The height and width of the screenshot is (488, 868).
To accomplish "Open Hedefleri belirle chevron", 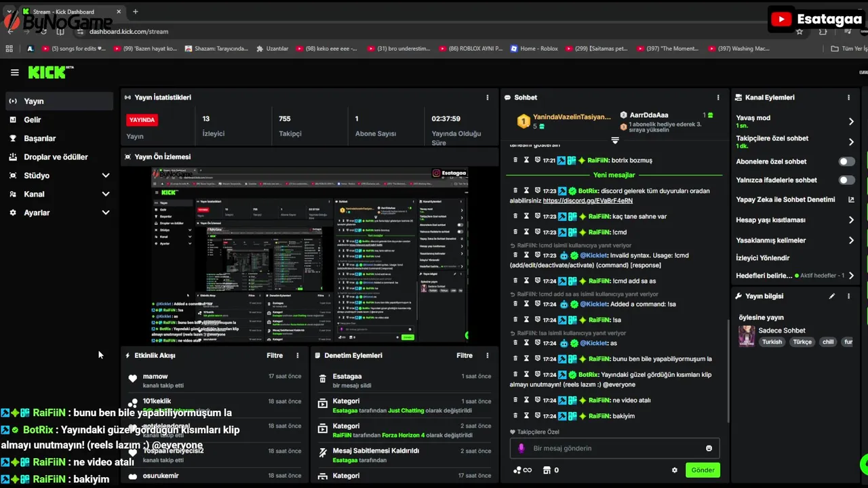I will coord(851,276).
